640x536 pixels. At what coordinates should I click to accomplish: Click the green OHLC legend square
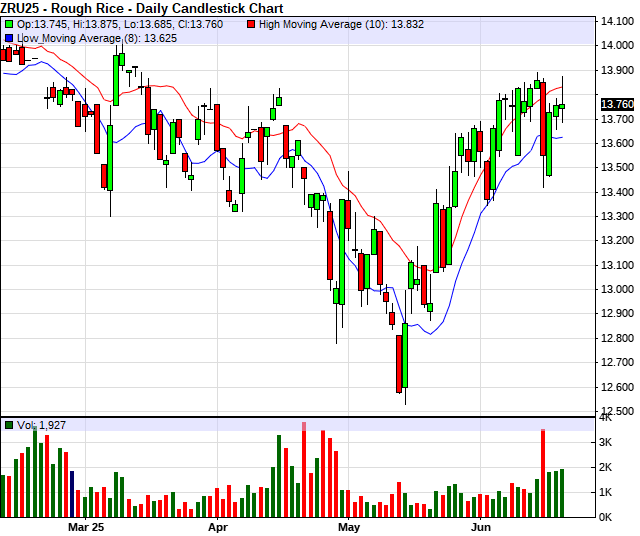pos(9,22)
